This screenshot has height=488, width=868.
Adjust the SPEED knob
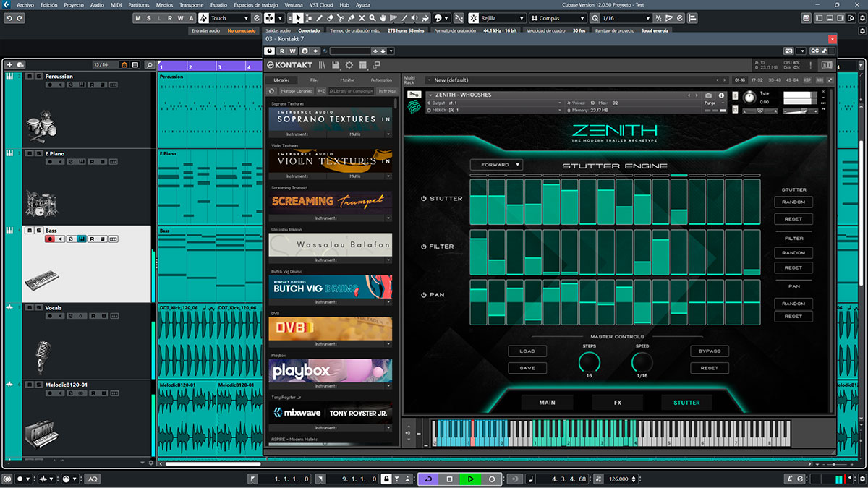tap(642, 361)
